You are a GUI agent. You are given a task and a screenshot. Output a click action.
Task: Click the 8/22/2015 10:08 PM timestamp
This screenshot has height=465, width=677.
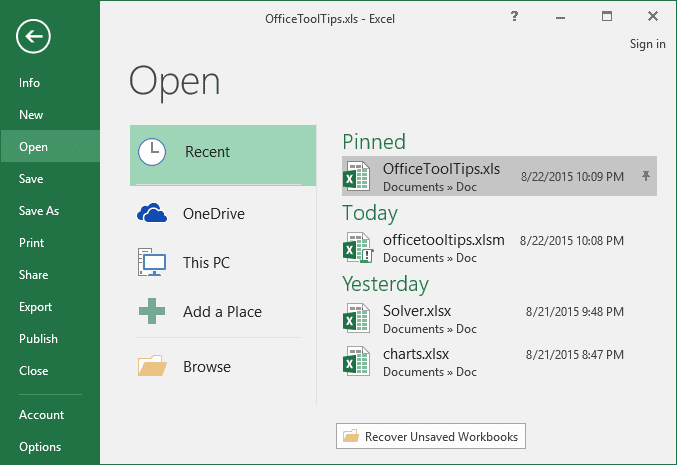coord(572,240)
